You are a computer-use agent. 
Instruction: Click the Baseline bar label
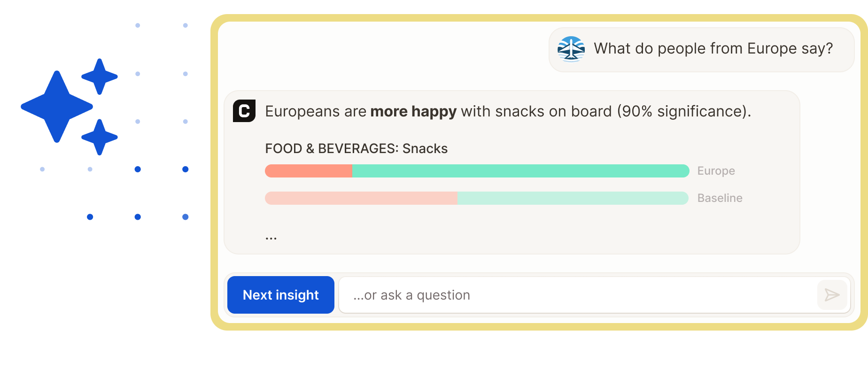click(x=720, y=198)
